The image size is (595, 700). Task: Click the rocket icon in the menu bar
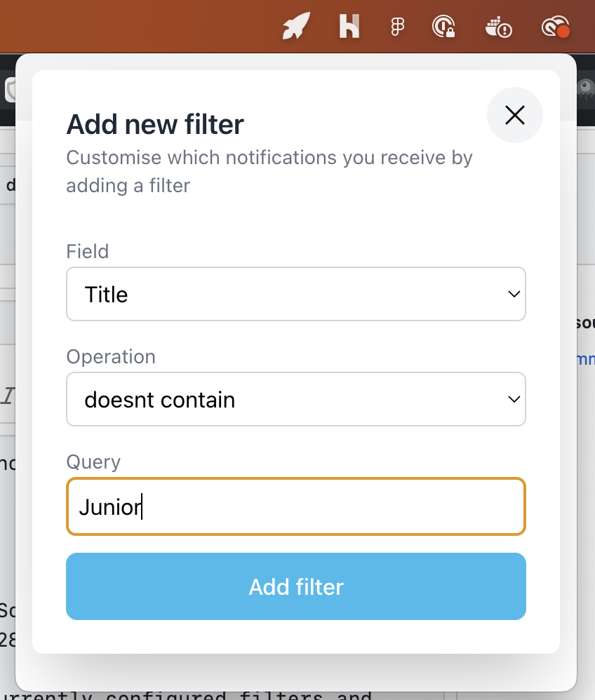(x=295, y=27)
